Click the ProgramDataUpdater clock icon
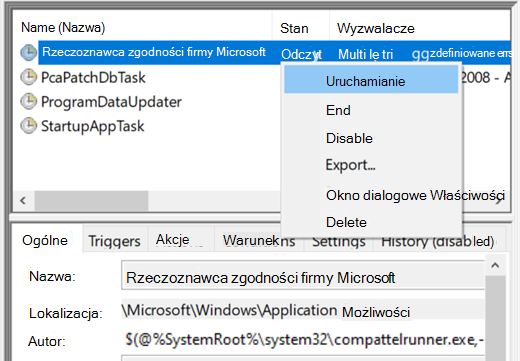The width and height of the screenshot is (520, 361). pyautogui.click(x=29, y=102)
